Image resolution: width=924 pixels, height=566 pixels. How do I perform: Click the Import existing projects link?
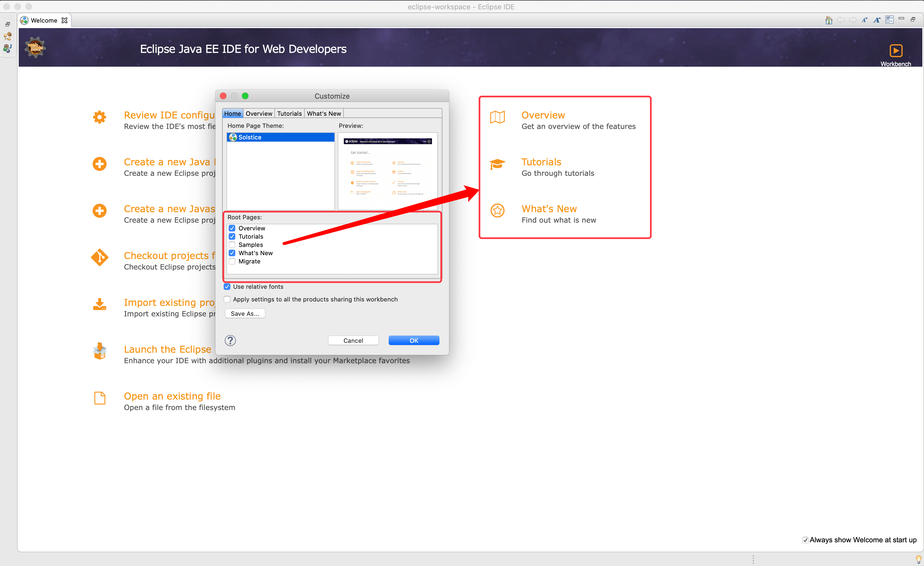169,302
